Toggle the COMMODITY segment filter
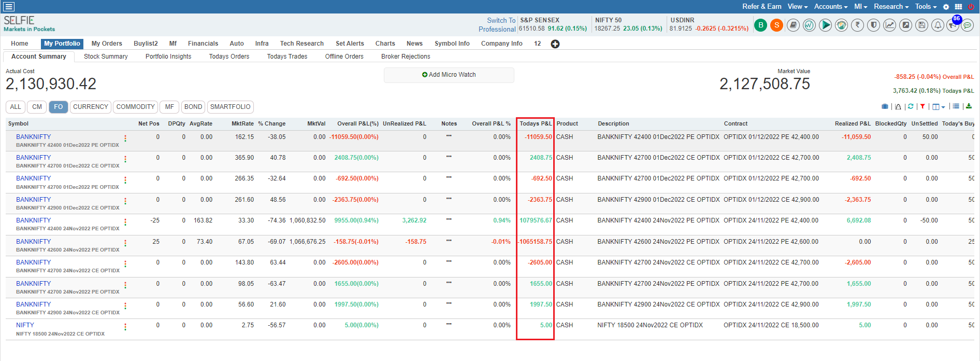The width and height of the screenshot is (980, 361). coord(135,107)
